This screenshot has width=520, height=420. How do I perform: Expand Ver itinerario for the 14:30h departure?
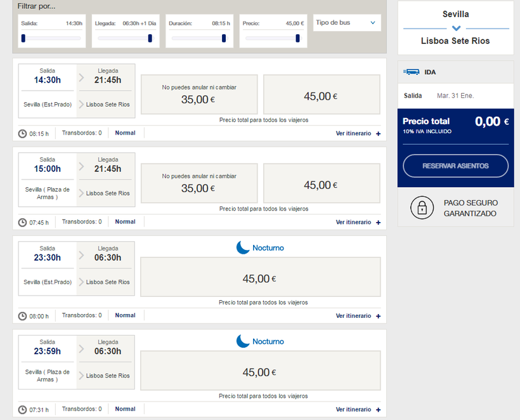click(358, 134)
